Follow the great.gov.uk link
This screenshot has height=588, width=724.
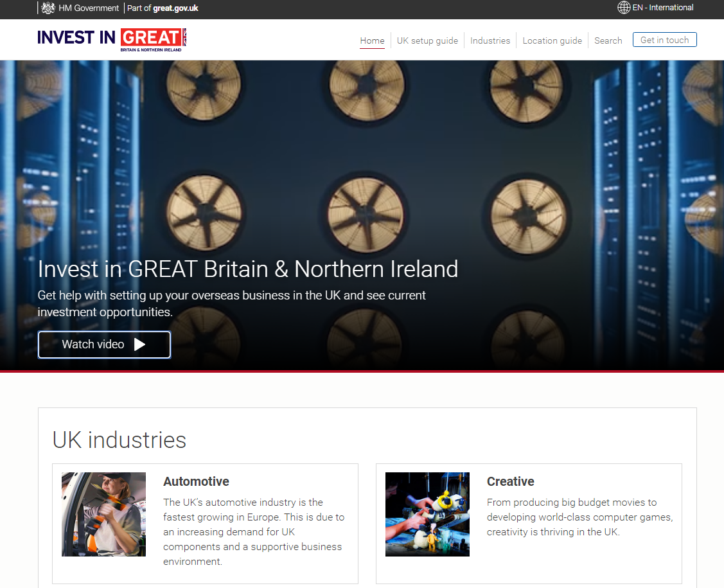pyautogui.click(x=175, y=8)
